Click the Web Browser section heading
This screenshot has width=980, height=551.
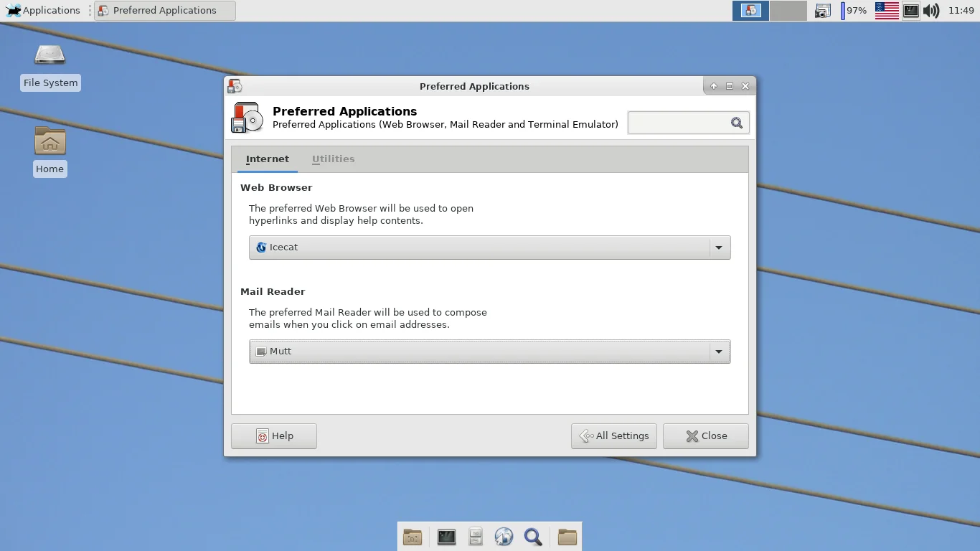276,188
